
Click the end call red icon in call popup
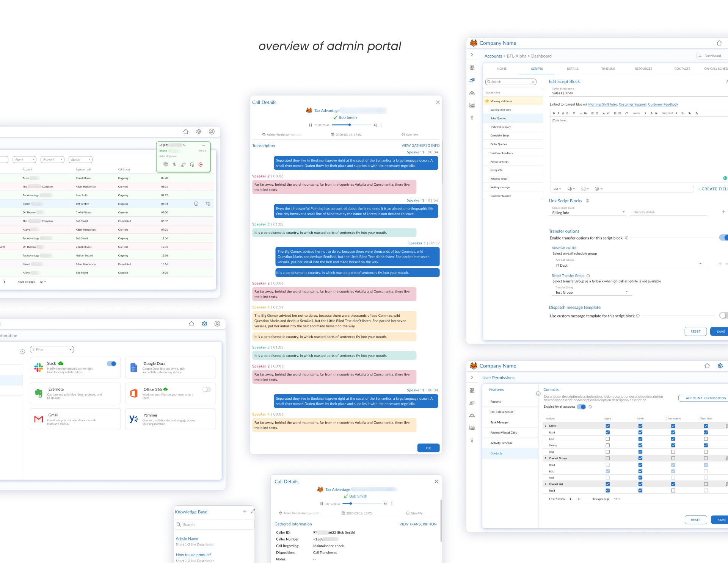click(201, 164)
